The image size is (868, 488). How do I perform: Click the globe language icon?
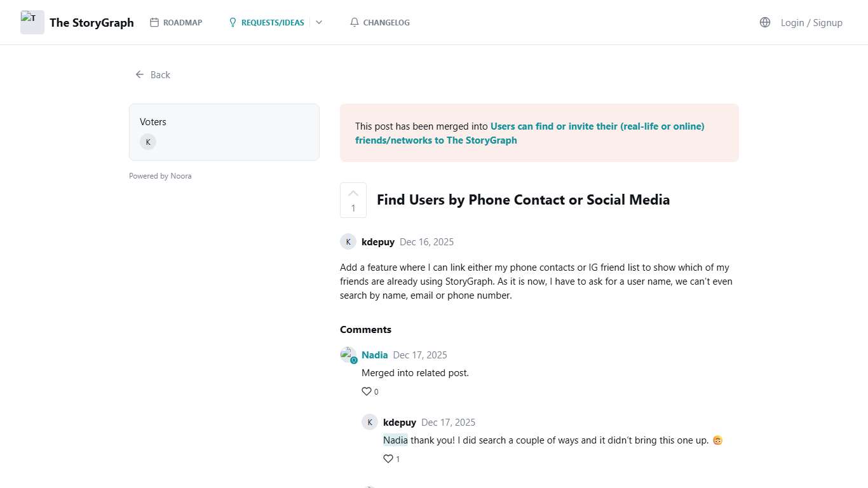pyautogui.click(x=764, y=22)
